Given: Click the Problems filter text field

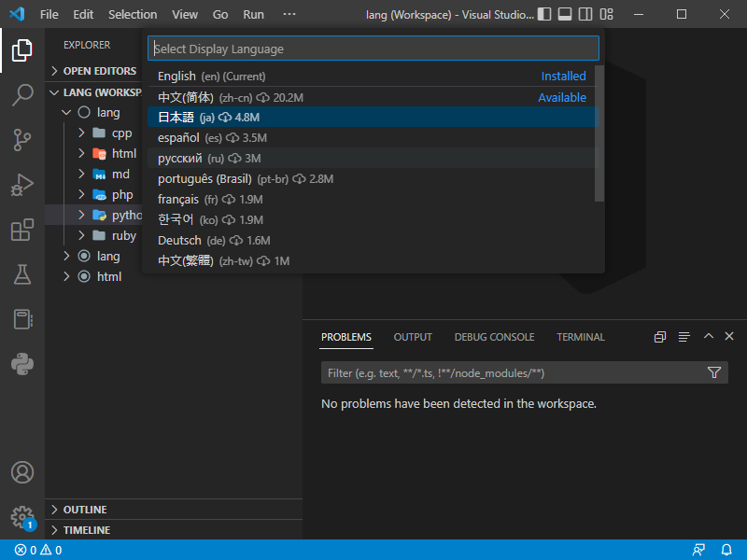Looking at the screenshot, I should pos(513,372).
